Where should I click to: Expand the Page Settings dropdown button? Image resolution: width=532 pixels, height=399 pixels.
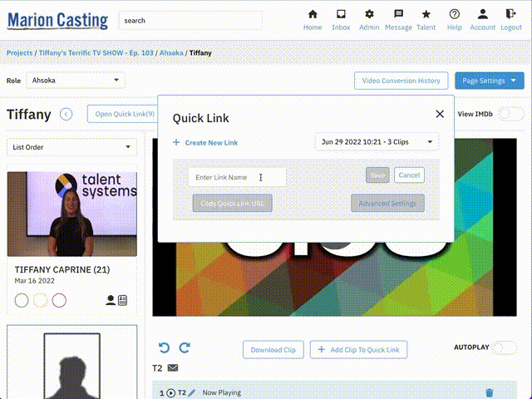[x=490, y=81]
